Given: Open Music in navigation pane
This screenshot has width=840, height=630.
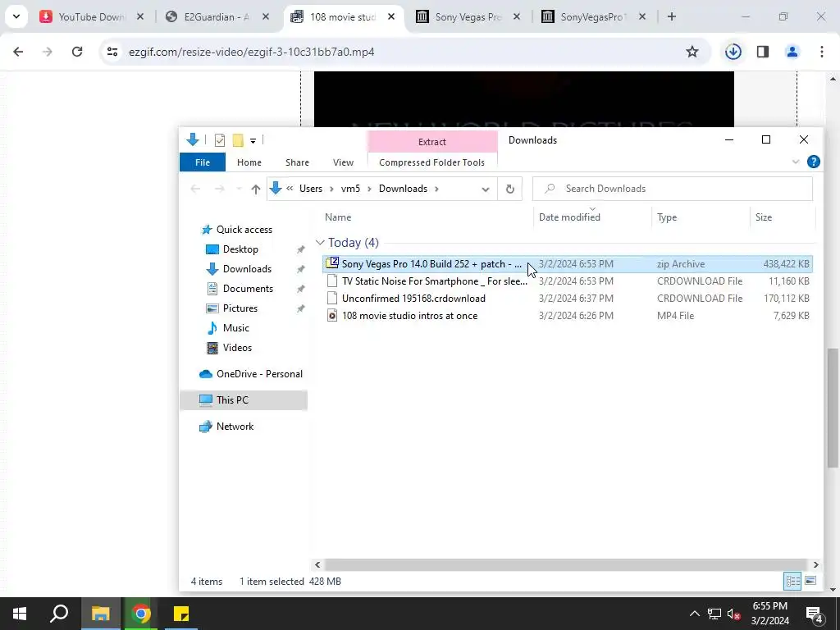Looking at the screenshot, I should [x=235, y=328].
